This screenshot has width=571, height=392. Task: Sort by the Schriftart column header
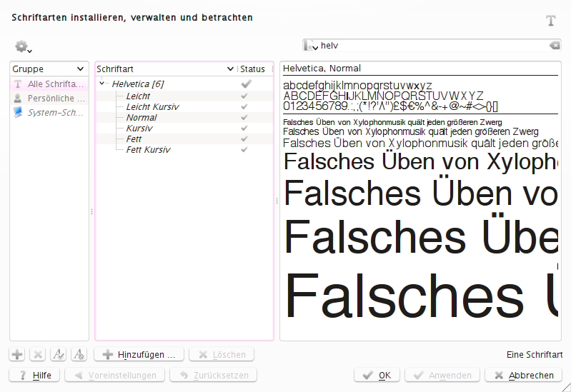point(165,69)
